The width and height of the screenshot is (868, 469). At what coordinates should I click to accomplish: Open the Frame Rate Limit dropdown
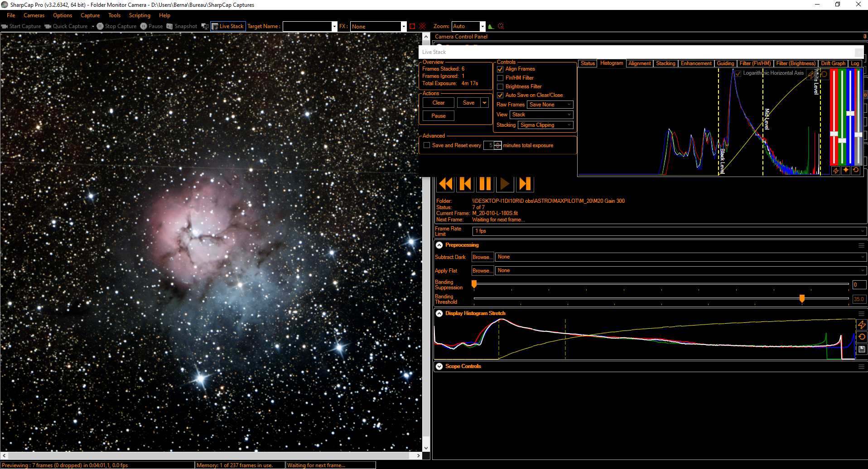pos(670,231)
